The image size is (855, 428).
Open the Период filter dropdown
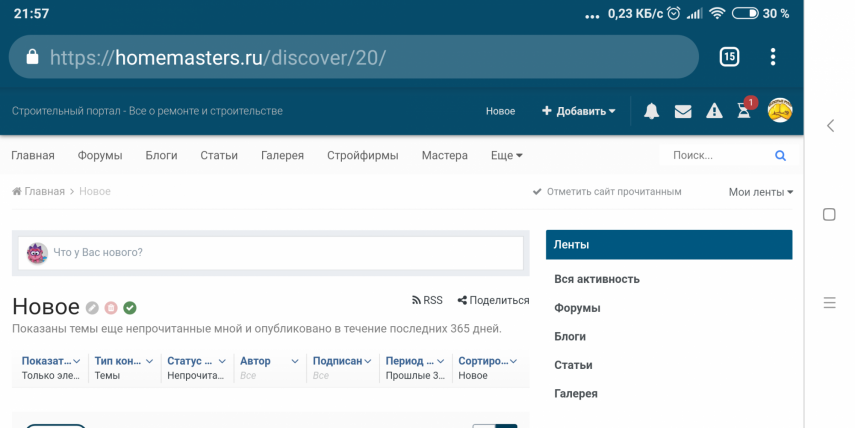(415, 367)
